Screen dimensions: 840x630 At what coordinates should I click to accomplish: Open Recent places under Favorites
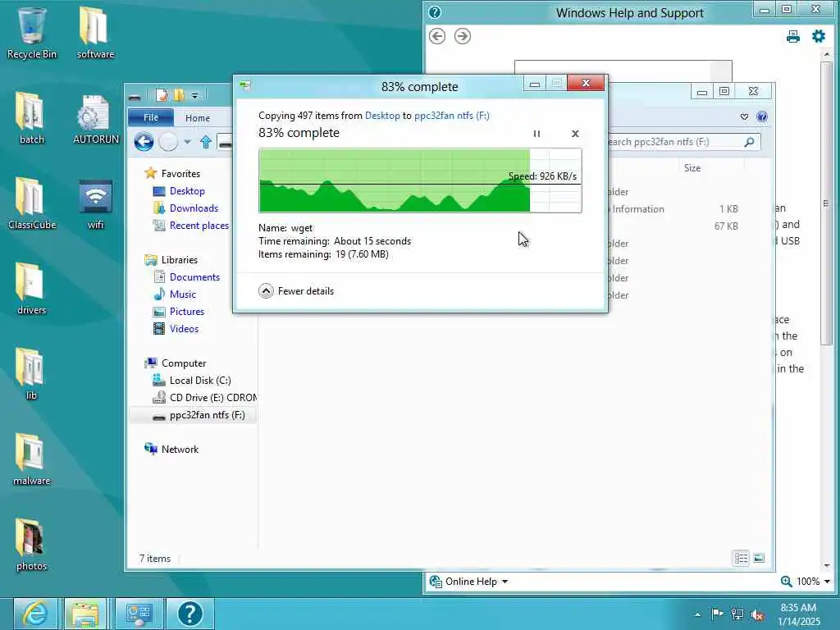[199, 225]
